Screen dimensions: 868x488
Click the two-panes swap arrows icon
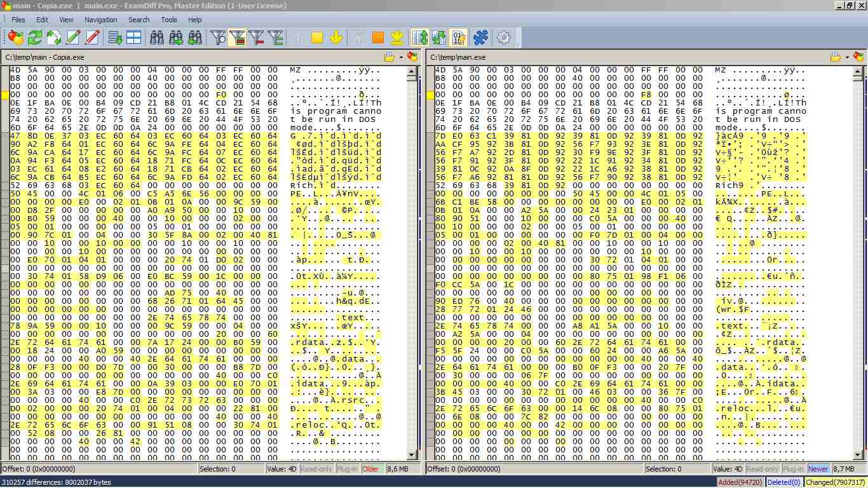(x=439, y=37)
